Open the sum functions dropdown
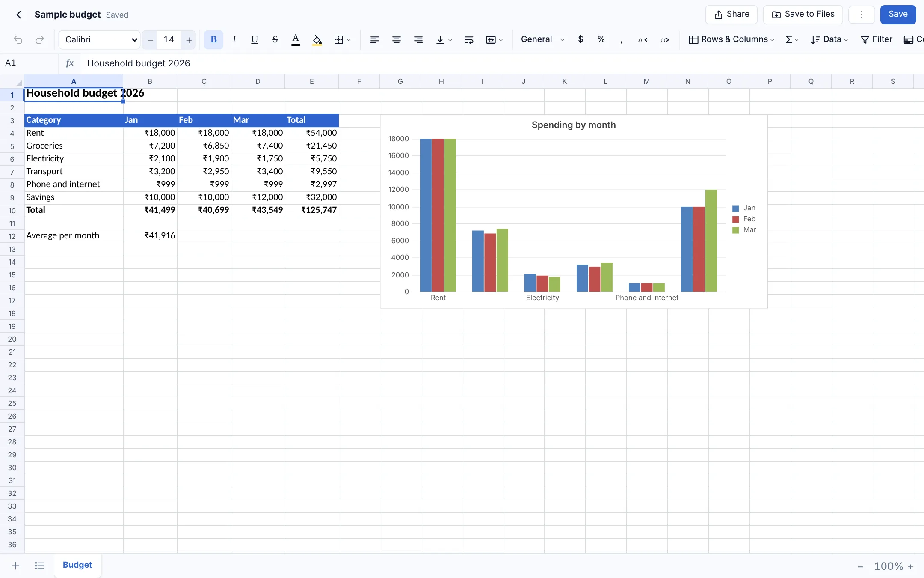Image resolution: width=924 pixels, height=578 pixels. 792,40
